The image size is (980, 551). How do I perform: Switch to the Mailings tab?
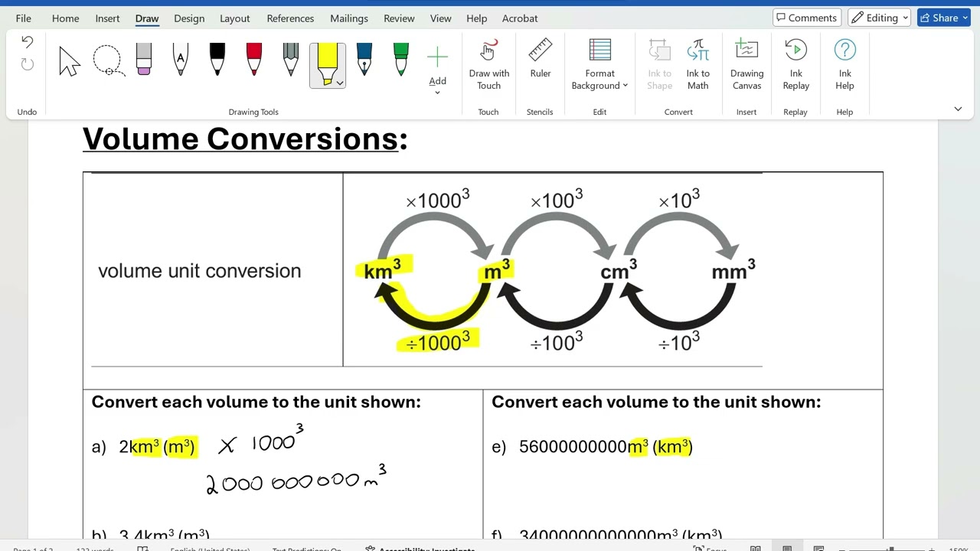pos(348,18)
